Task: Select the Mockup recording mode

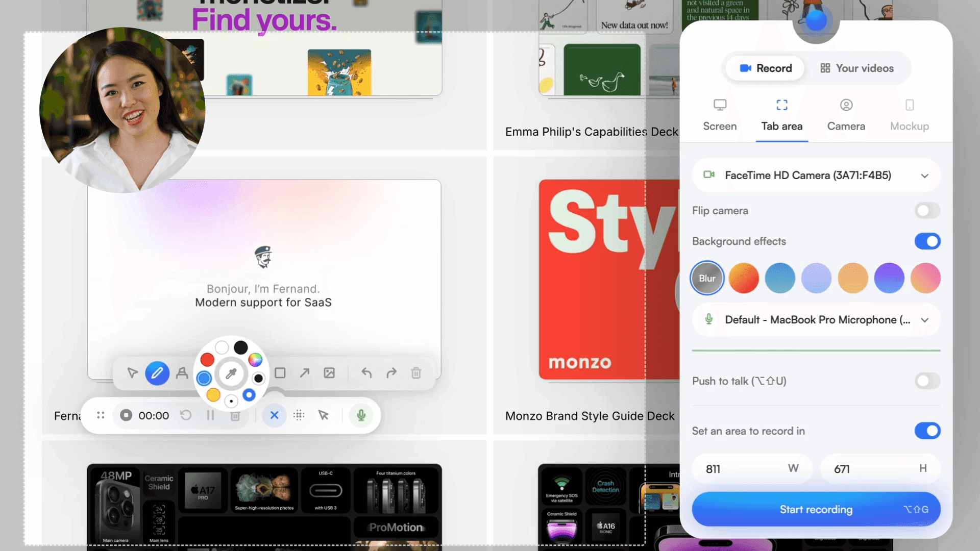Action: pyautogui.click(x=910, y=114)
